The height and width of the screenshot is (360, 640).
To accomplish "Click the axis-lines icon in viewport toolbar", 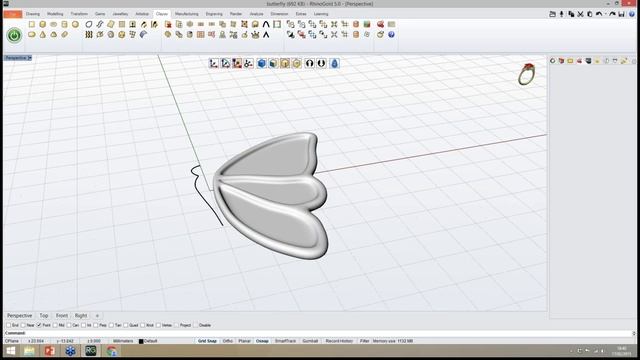I will 213,63.
